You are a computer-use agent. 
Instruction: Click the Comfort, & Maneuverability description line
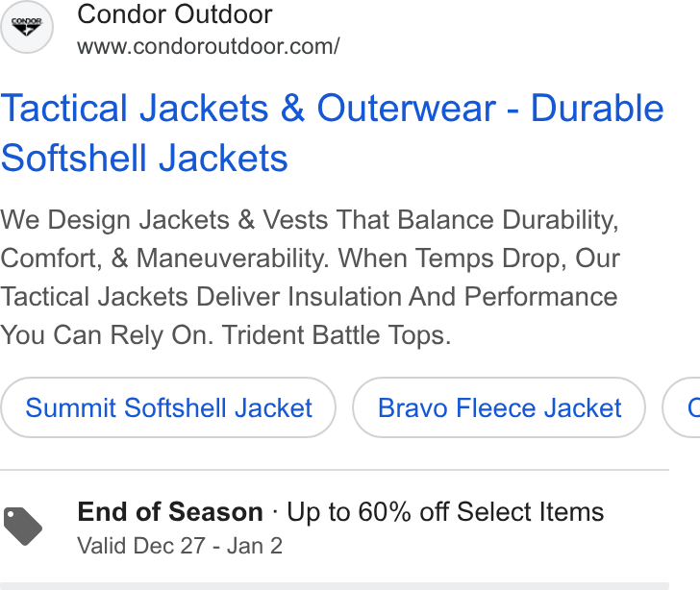click(310, 258)
